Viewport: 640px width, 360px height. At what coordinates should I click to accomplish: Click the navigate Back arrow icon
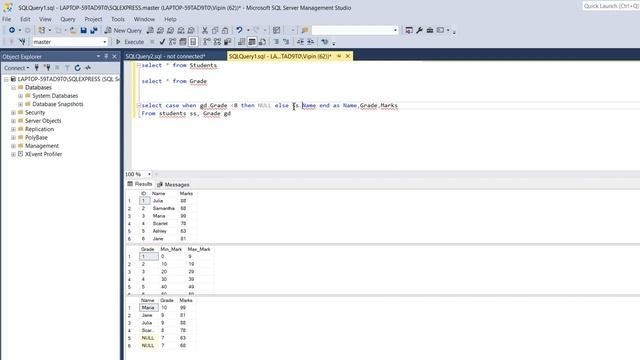click(x=12, y=30)
